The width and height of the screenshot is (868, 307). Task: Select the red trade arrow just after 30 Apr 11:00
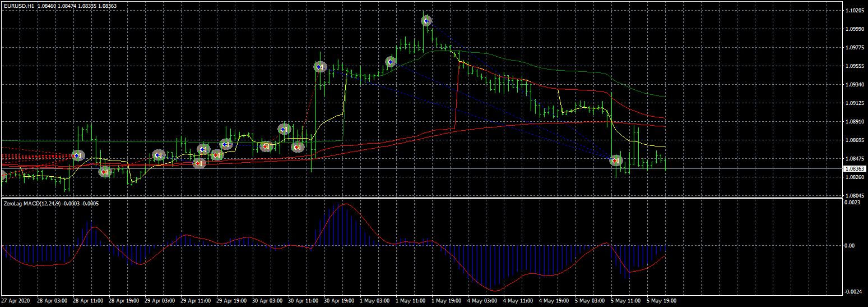tap(298, 147)
